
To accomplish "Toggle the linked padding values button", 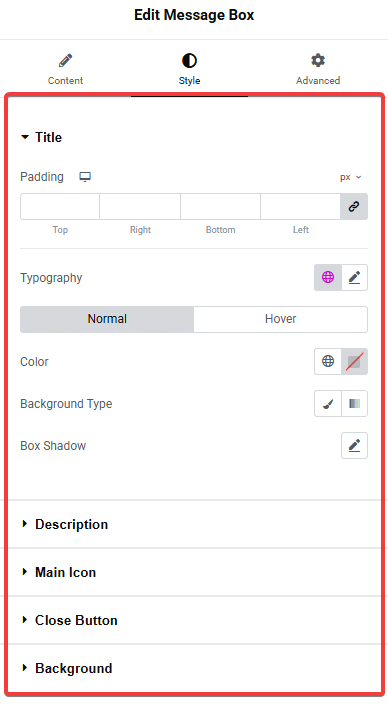I will [x=354, y=207].
